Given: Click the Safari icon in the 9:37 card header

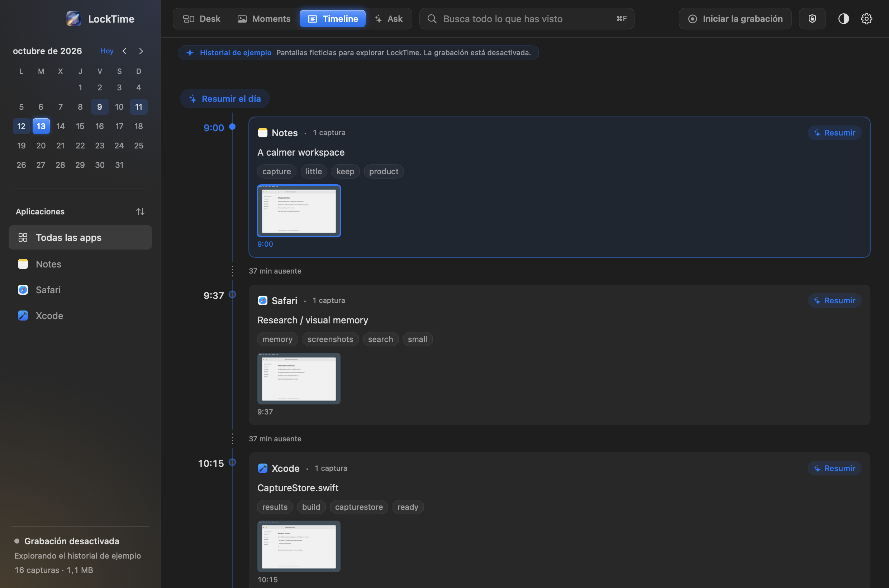Looking at the screenshot, I should tap(262, 300).
